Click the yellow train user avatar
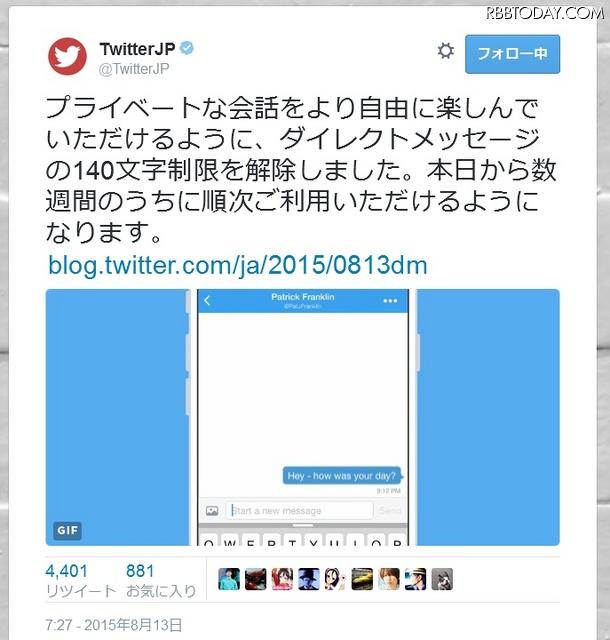Viewport: 610px width, 640px height. [x=362, y=579]
